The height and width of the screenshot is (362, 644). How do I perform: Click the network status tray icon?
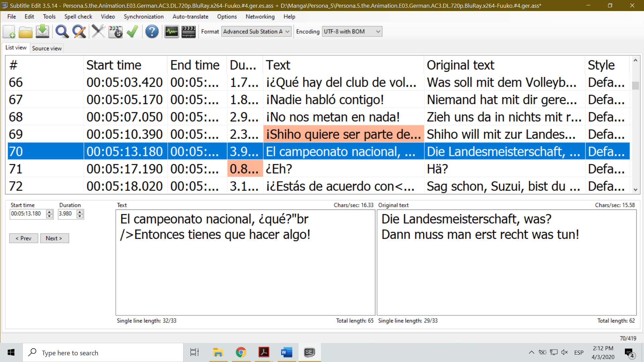554,352
